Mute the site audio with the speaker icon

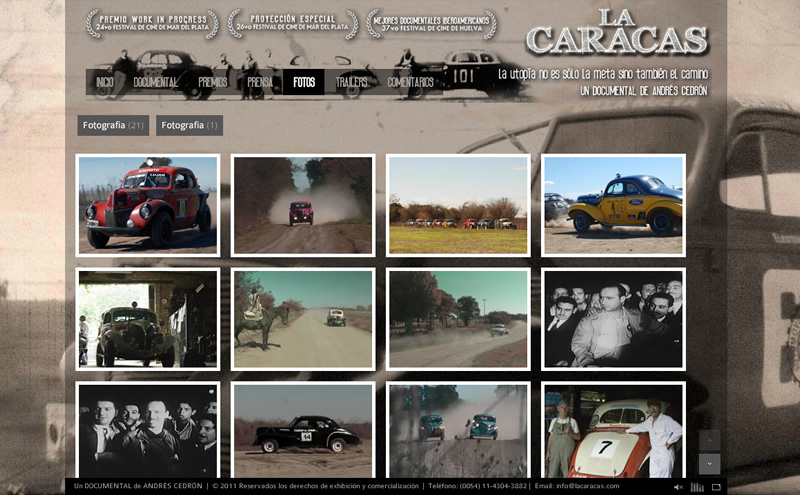678,487
